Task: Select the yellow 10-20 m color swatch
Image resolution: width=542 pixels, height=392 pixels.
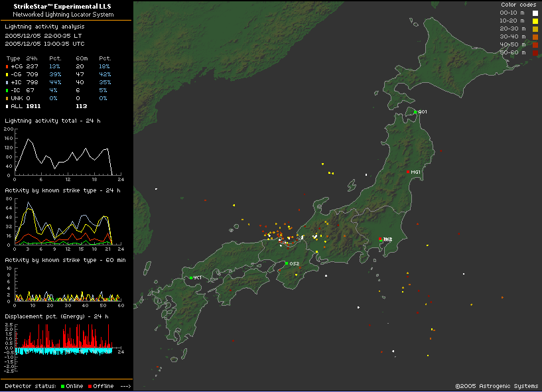Action: [535, 21]
